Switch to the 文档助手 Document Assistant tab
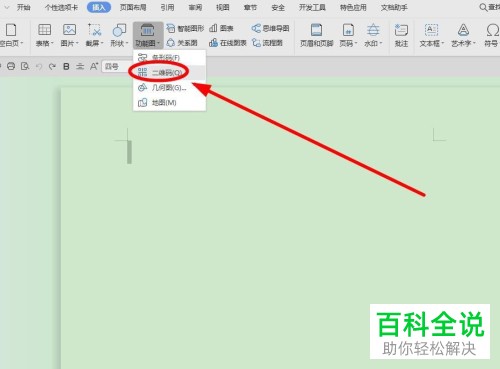Viewport: 500px width, 369px height. (x=394, y=7)
